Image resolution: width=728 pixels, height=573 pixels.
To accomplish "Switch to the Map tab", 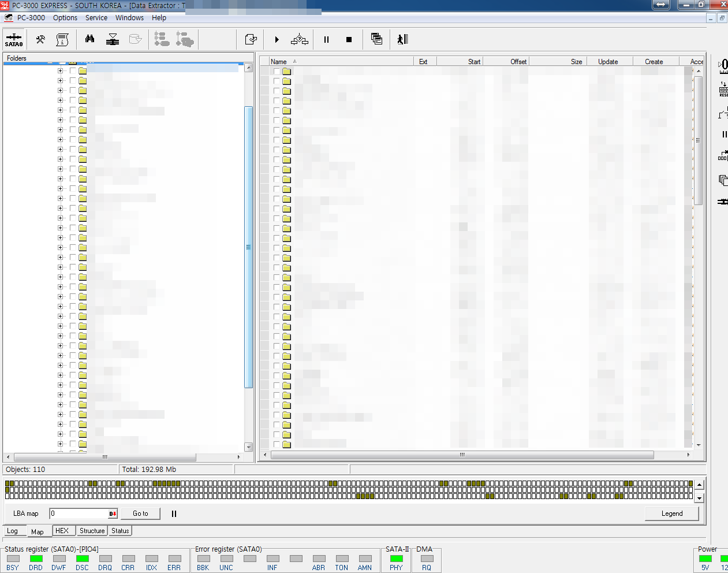I will tap(38, 531).
